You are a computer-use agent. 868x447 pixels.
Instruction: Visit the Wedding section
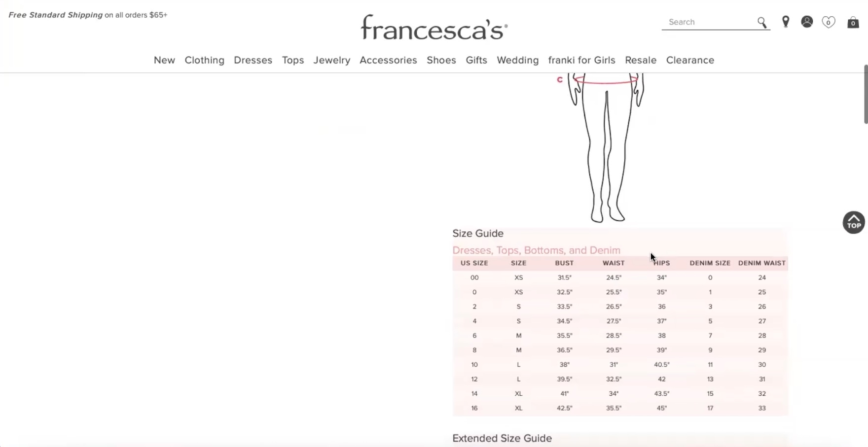click(x=518, y=60)
